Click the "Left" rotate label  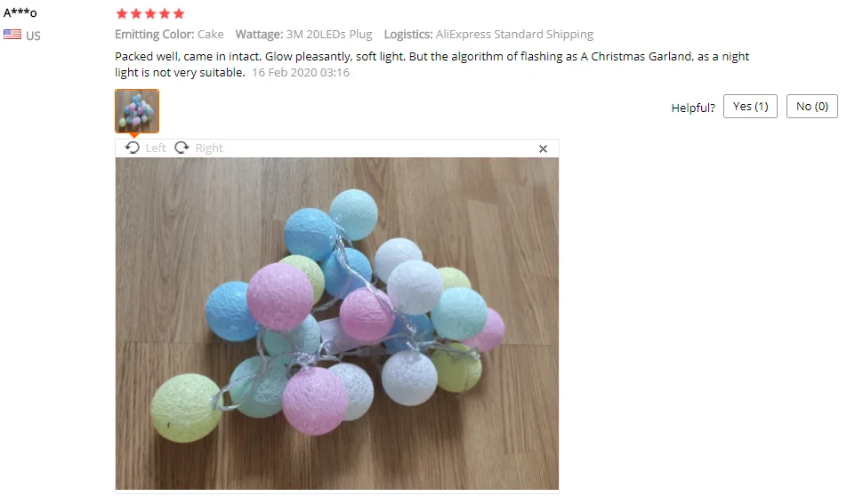click(156, 148)
